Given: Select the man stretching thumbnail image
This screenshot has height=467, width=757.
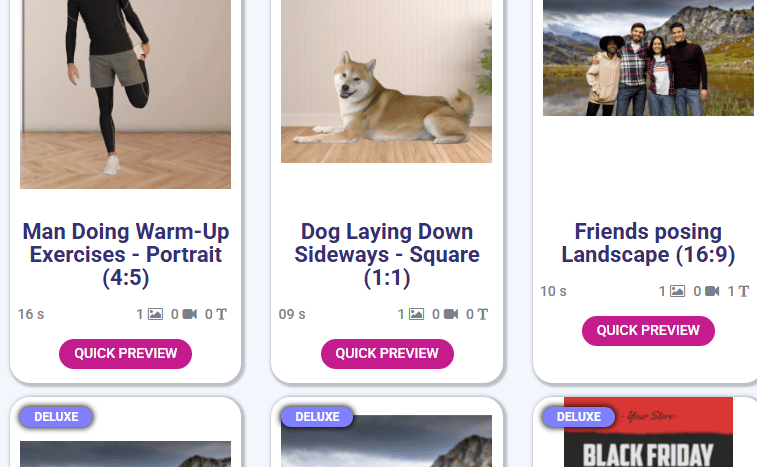Looking at the screenshot, I should (126, 94).
